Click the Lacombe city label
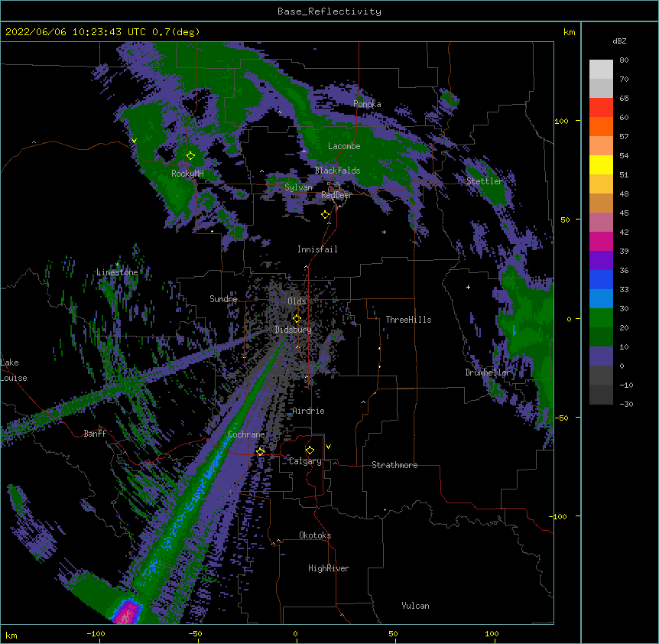 click(344, 146)
